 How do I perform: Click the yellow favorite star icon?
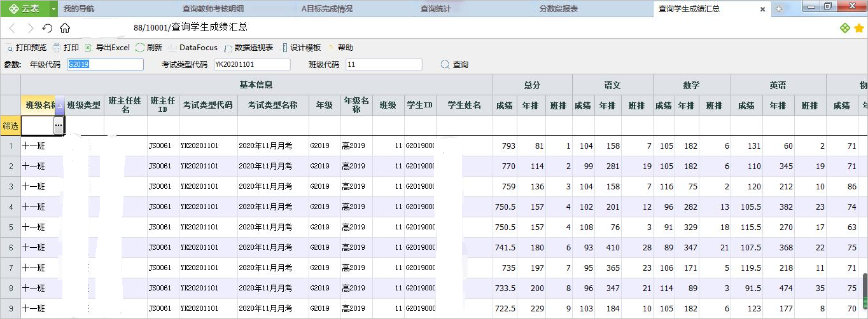click(x=858, y=29)
